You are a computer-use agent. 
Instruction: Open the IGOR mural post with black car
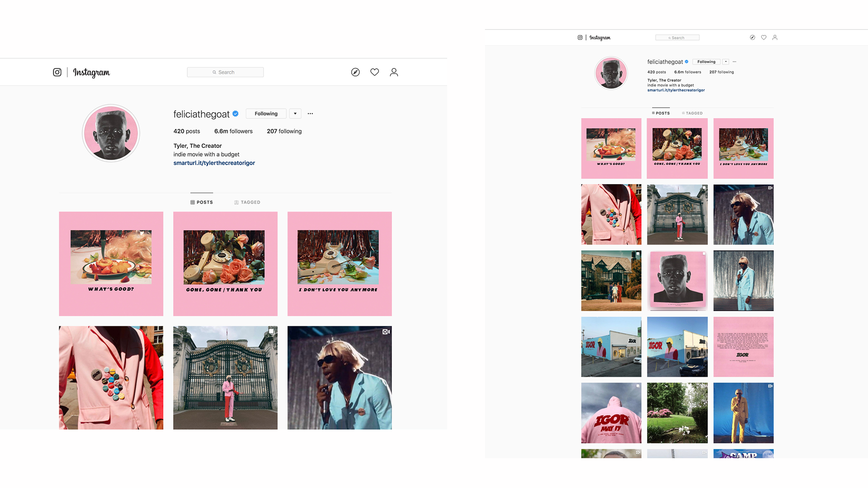click(x=677, y=347)
